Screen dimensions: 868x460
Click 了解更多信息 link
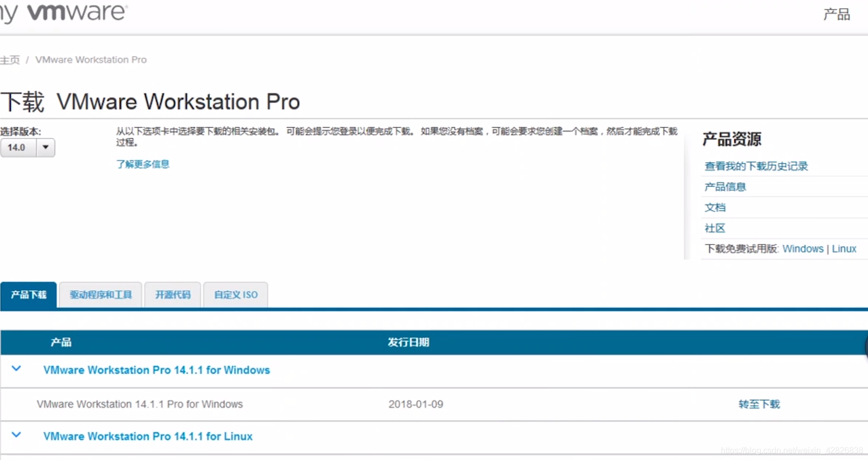pos(143,164)
